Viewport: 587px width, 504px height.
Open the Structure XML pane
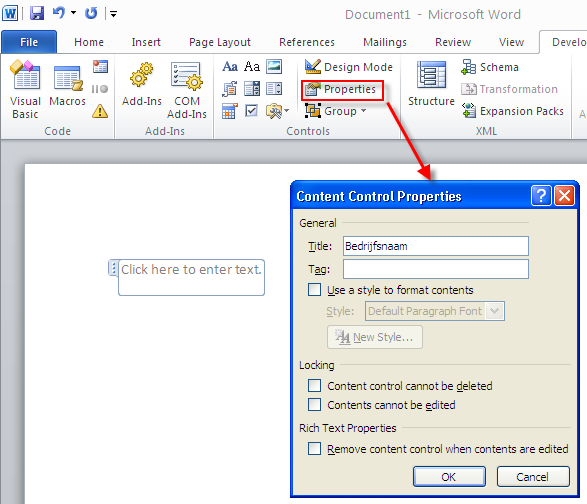tap(431, 84)
